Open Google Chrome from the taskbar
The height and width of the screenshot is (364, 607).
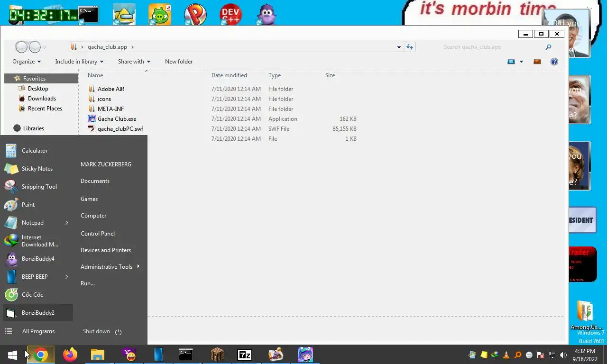[41, 355]
